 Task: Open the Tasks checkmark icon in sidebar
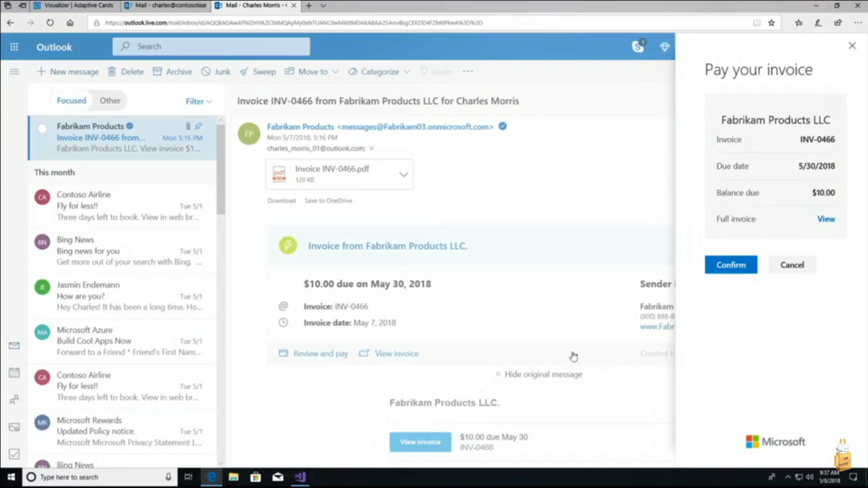(x=14, y=454)
